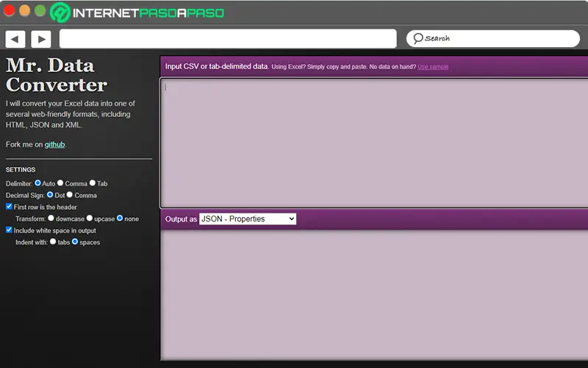The height and width of the screenshot is (368, 588).
Task: Click the Mr. Data Converter title
Action: tap(57, 75)
